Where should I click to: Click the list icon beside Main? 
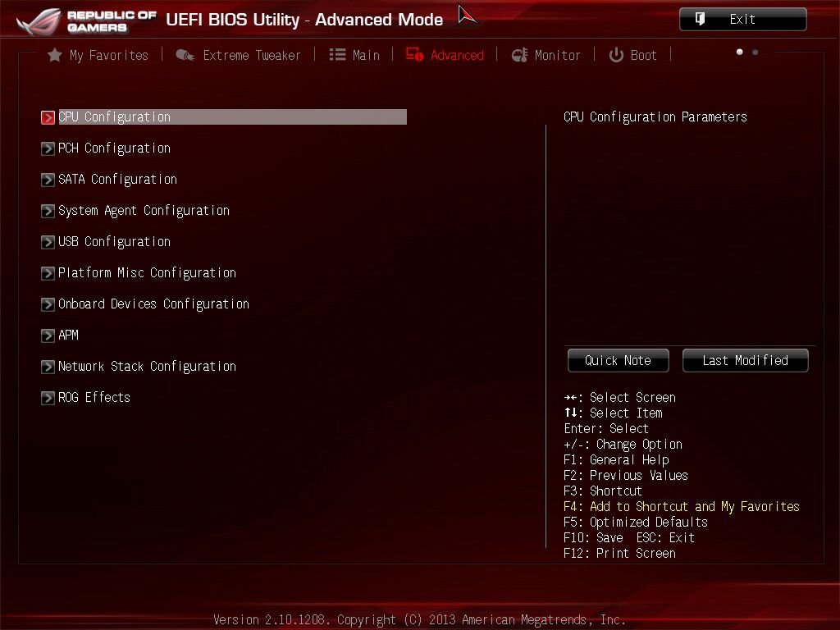(337, 55)
